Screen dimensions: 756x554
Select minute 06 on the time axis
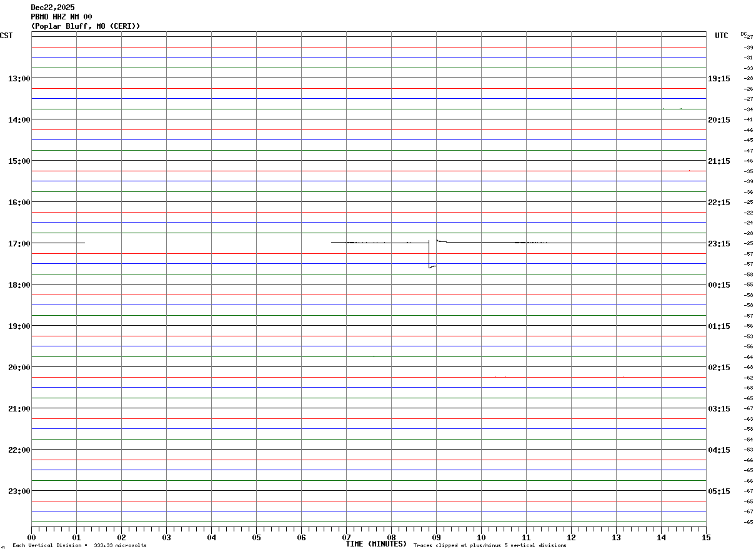302,537
